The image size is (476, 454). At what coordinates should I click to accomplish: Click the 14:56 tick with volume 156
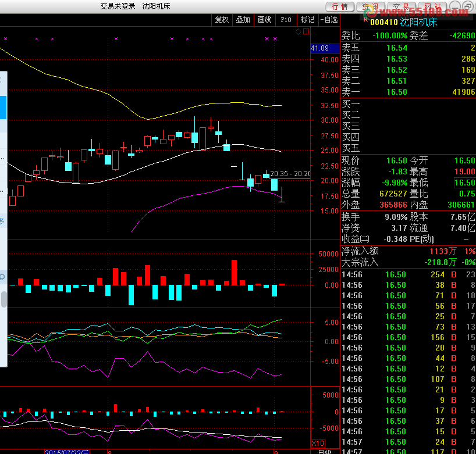coord(408,337)
